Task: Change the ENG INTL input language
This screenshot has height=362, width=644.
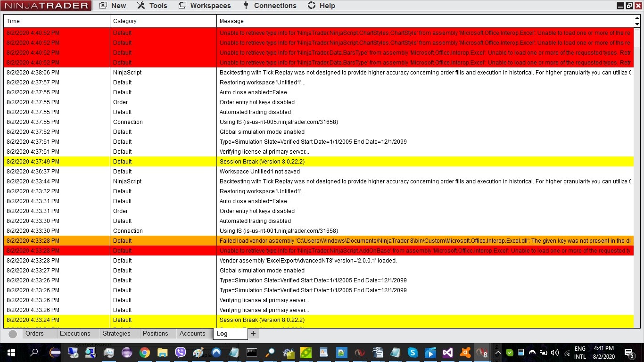Action: tap(580, 353)
